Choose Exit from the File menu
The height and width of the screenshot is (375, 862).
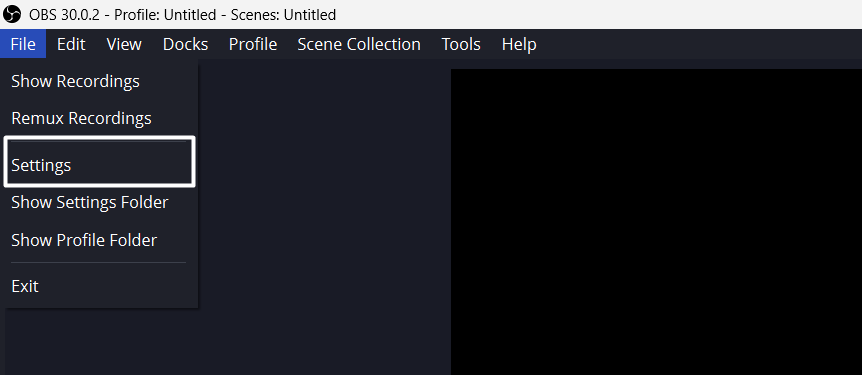pyautogui.click(x=100, y=286)
